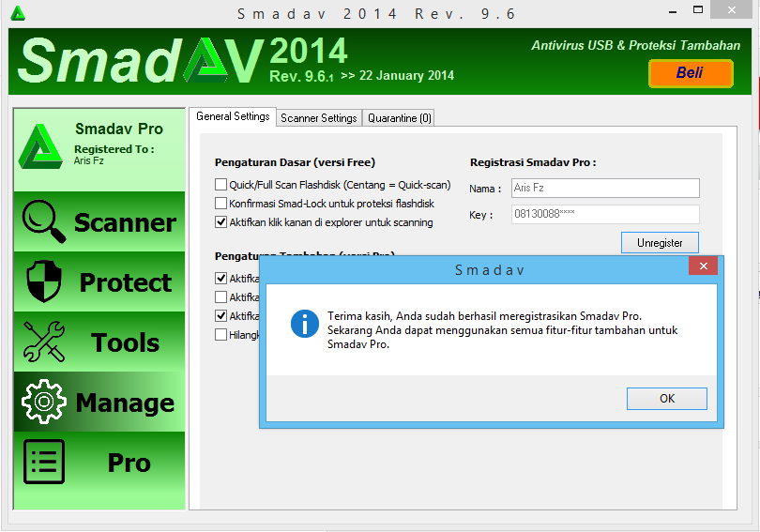The image size is (760, 532).
Task: Toggle Quick/Full Scan Flashdisk checkbox
Action: pos(221,185)
